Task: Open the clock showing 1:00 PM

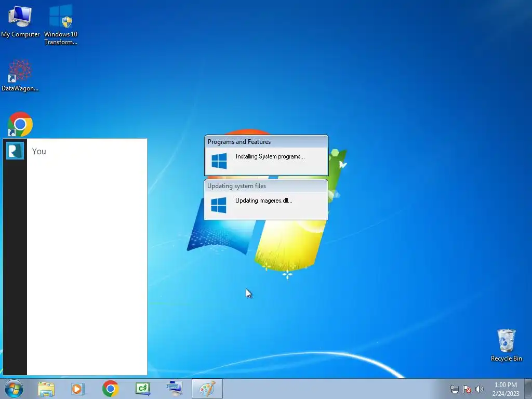Action: 506,389
